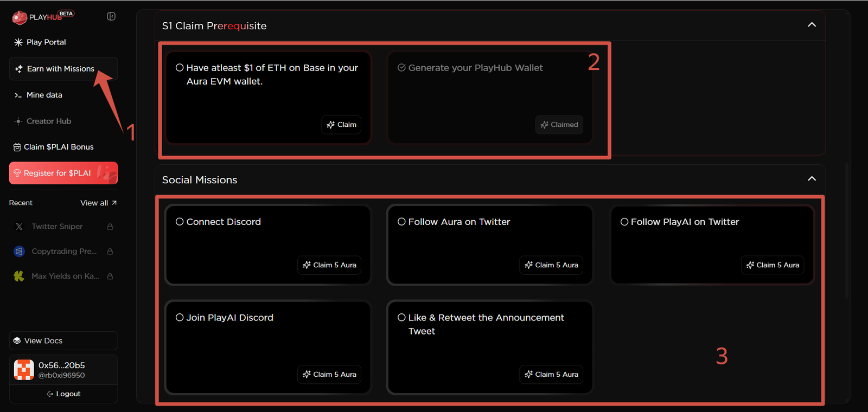
Task: Click the pixelated user avatar
Action: [24, 370]
